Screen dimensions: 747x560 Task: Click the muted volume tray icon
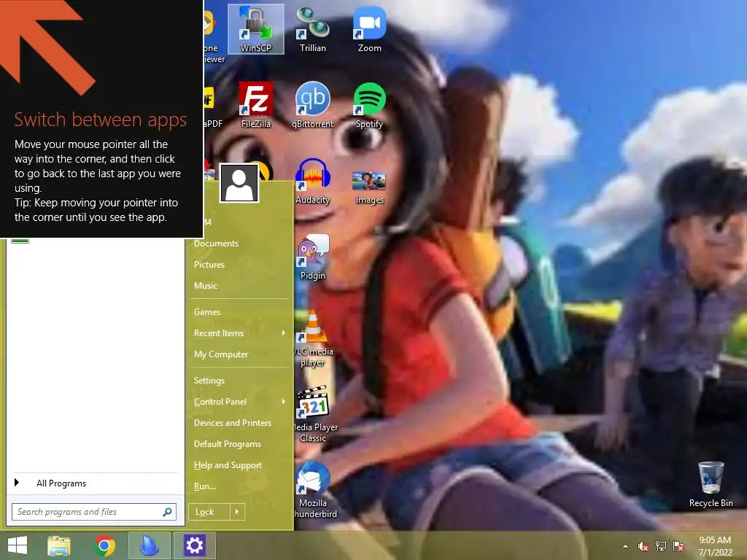click(x=643, y=546)
